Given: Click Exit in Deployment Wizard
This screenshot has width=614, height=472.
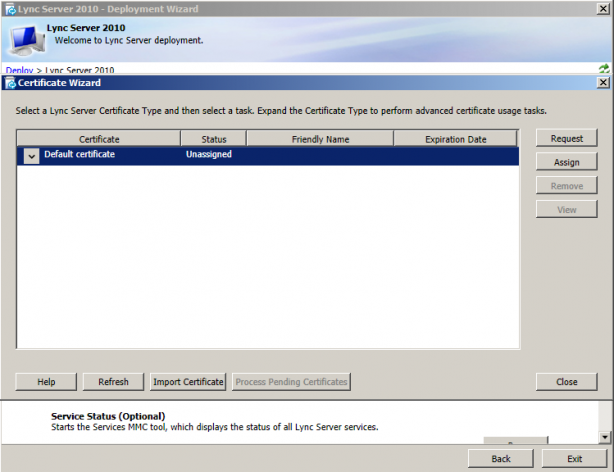Looking at the screenshot, I should 574,458.
